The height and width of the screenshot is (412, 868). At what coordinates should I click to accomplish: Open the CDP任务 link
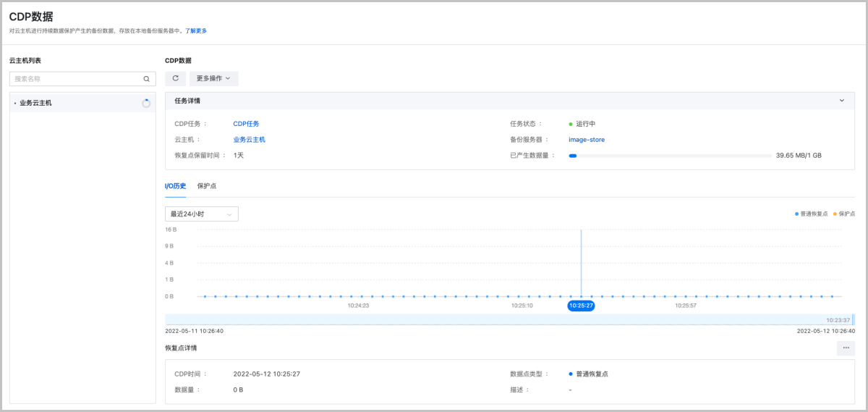[x=246, y=124]
